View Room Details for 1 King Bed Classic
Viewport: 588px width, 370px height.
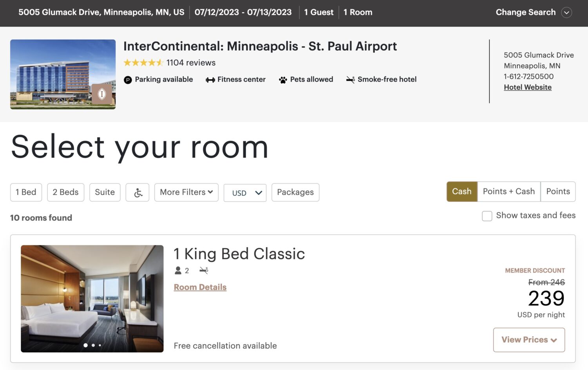pos(200,287)
